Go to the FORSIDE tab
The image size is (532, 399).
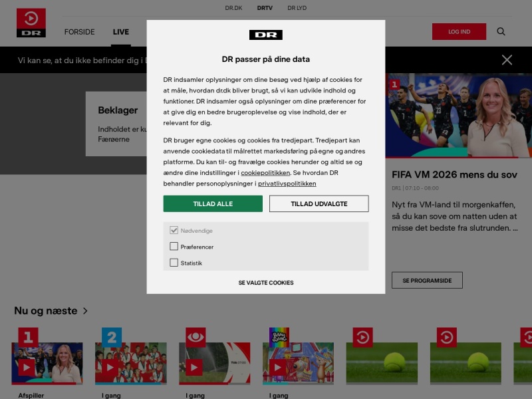(79, 32)
